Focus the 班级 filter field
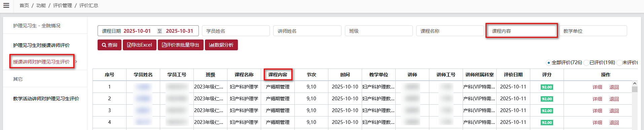This screenshot has width=644, height=130. point(379,31)
